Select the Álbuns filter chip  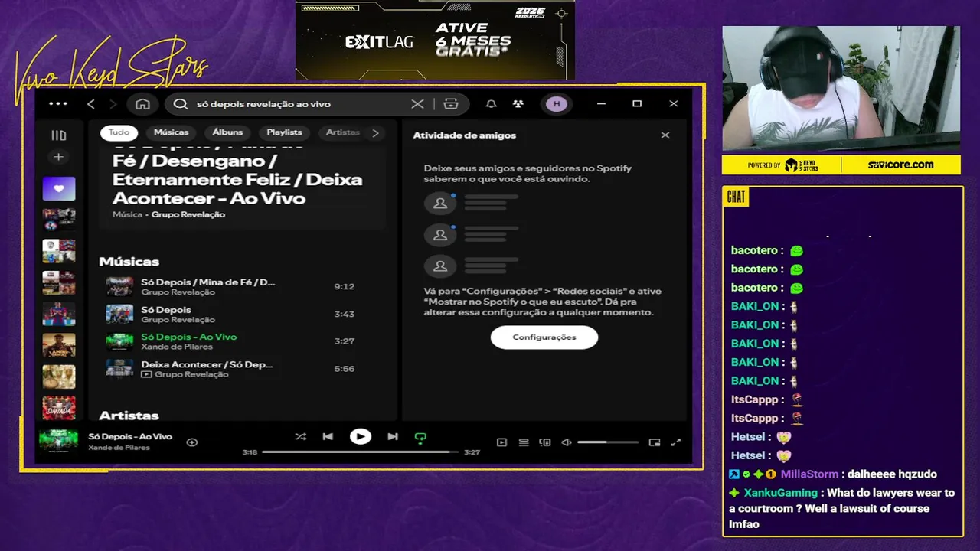pos(227,132)
